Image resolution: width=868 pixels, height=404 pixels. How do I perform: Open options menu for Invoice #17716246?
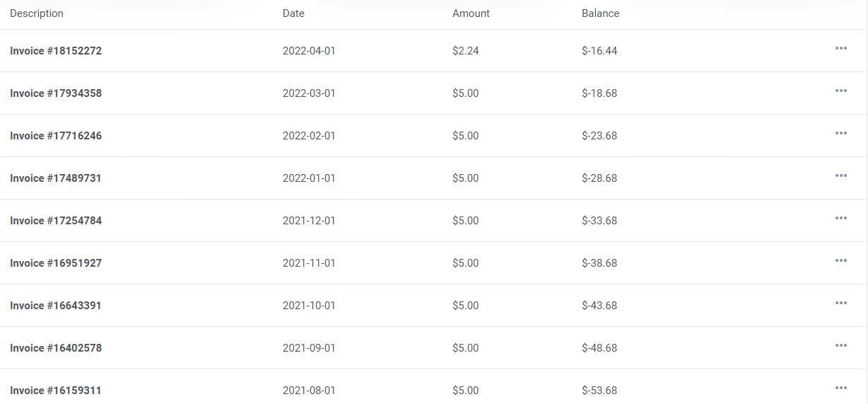(840, 134)
